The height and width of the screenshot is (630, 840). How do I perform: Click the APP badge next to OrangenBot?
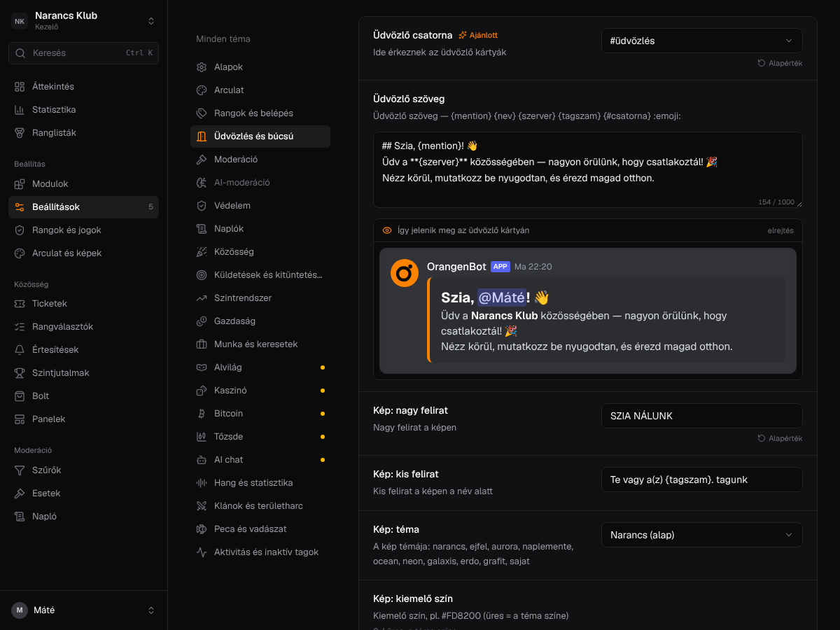pyautogui.click(x=500, y=267)
